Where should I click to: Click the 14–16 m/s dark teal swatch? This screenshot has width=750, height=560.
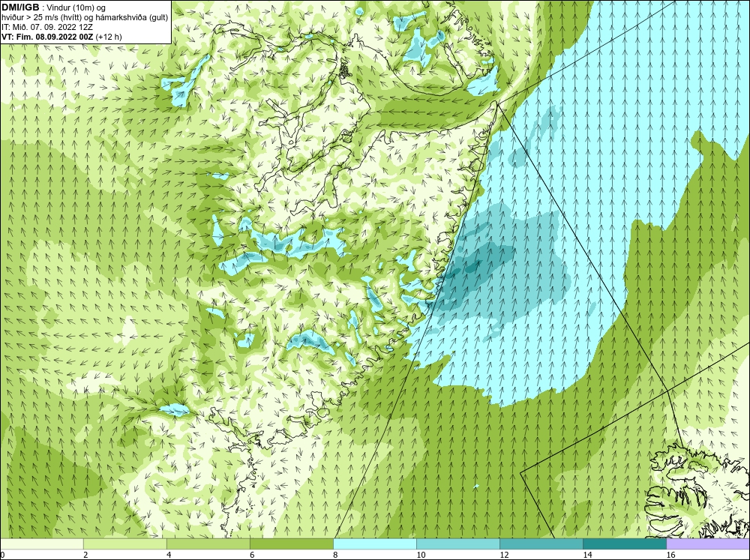click(624, 544)
